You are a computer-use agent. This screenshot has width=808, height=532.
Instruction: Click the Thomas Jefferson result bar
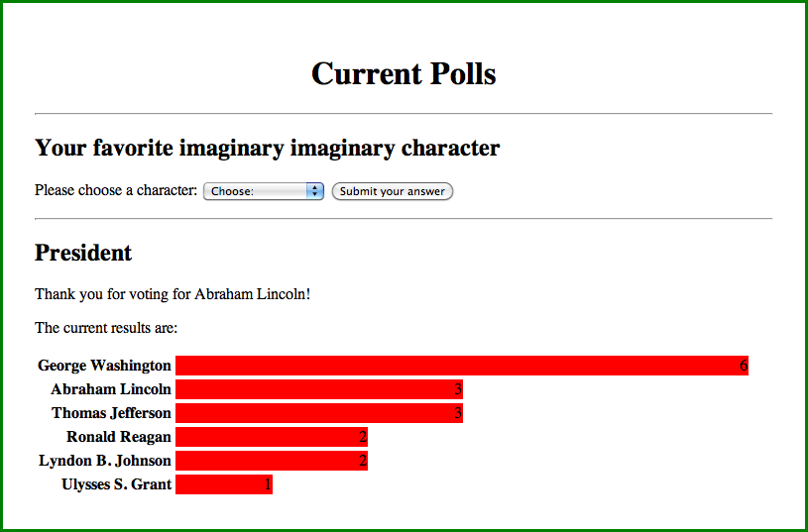pos(318,413)
